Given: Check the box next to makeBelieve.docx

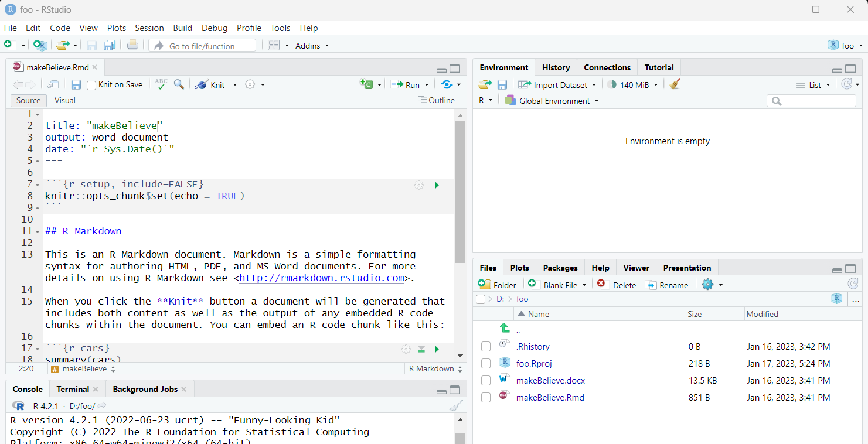Looking at the screenshot, I should tap(485, 380).
